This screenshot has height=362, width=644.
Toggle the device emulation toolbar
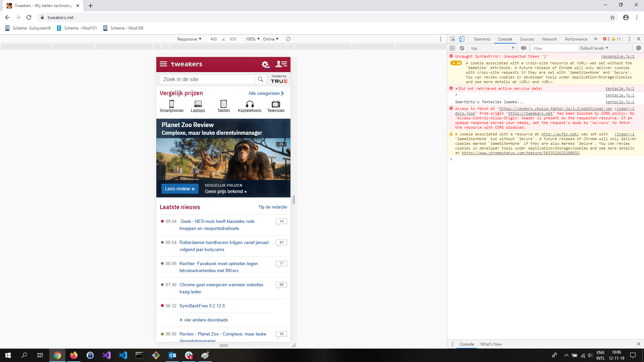click(x=462, y=39)
